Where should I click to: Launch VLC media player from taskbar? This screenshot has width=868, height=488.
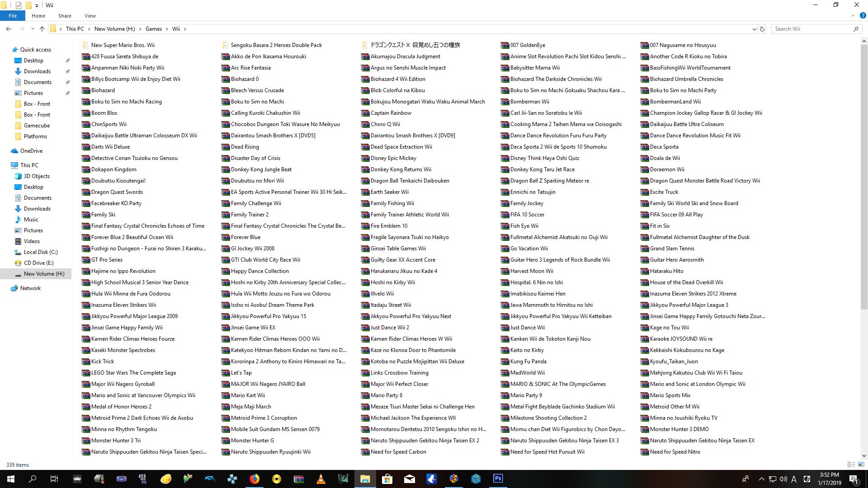tap(321, 479)
